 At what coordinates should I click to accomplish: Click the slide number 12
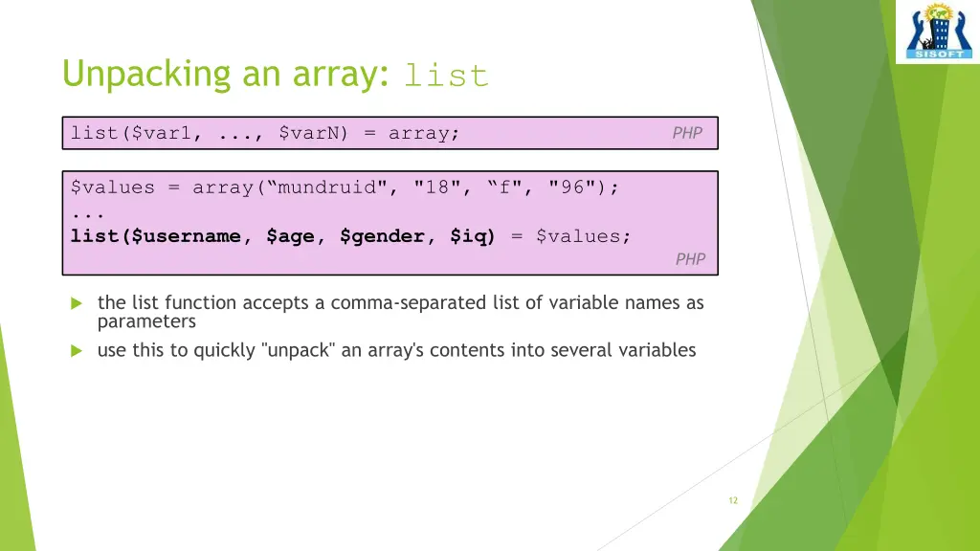[x=733, y=500]
